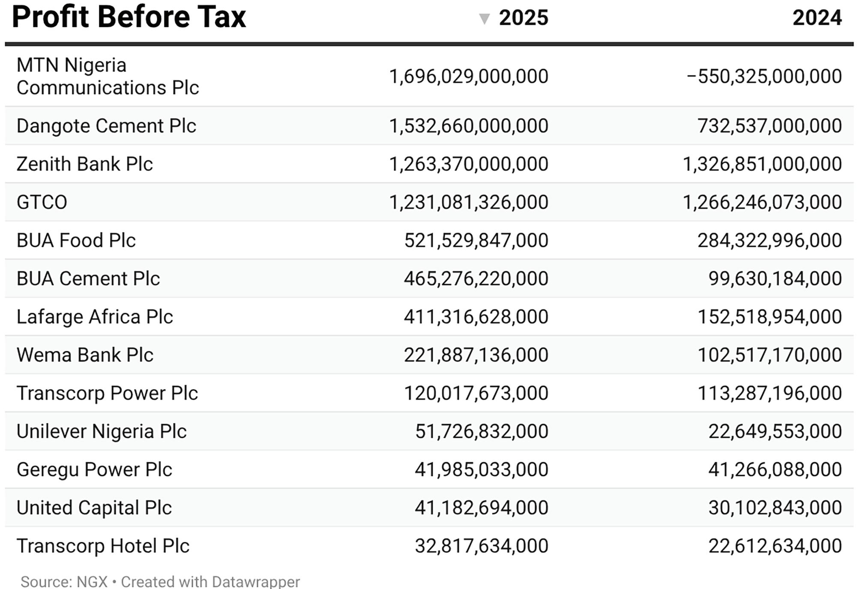Select Geregu Power Plc 2024 figure

pyautogui.click(x=775, y=469)
